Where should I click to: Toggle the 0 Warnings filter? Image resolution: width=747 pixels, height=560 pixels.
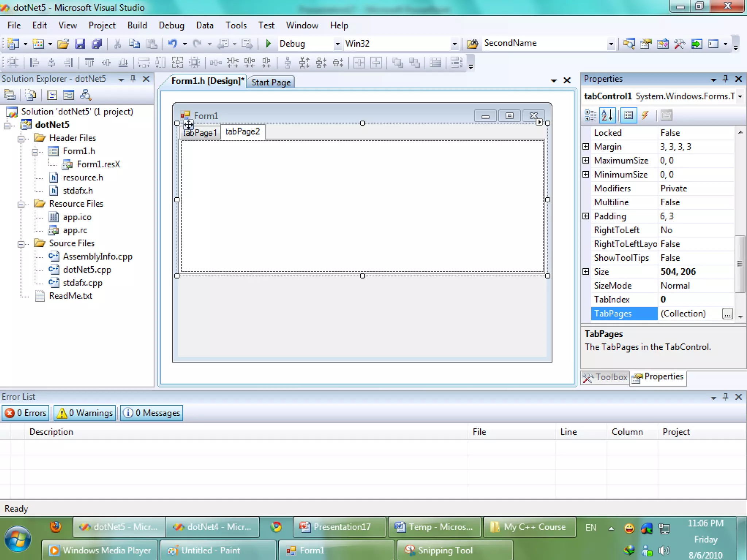tap(85, 413)
